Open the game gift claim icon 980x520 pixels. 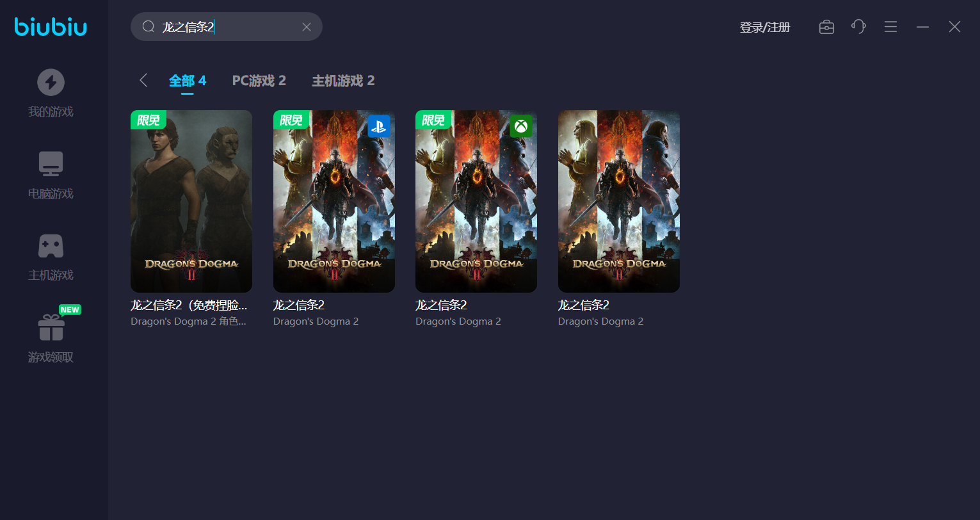coord(51,328)
